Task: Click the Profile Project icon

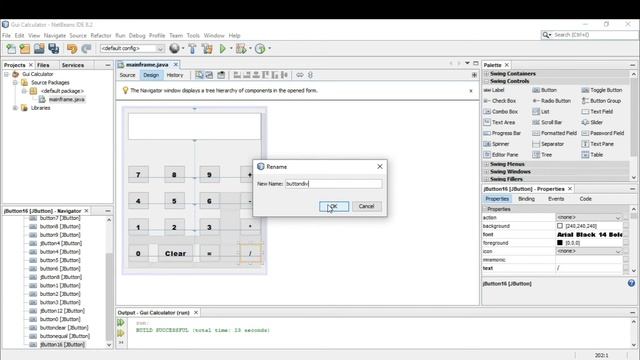Action: [260, 49]
